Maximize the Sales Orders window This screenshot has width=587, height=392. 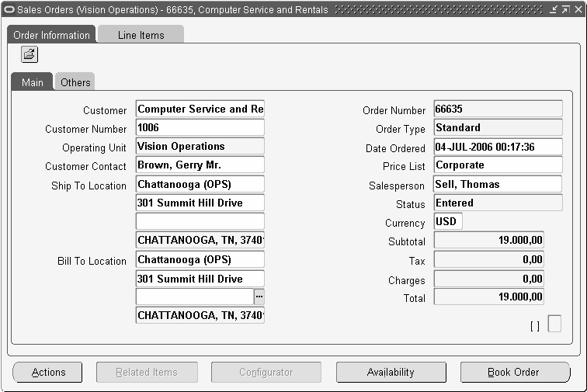click(566, 9)
